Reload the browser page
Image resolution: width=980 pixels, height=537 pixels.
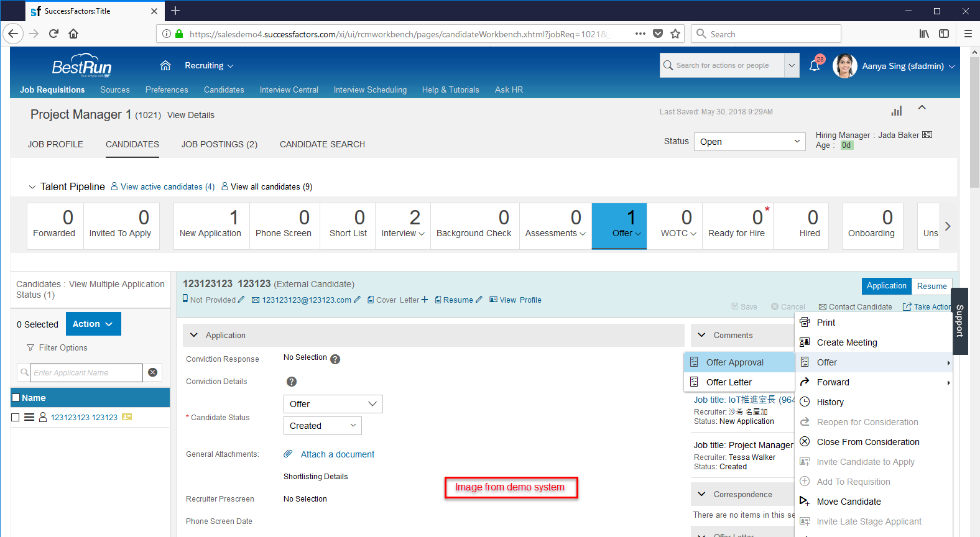coord(53,34)
